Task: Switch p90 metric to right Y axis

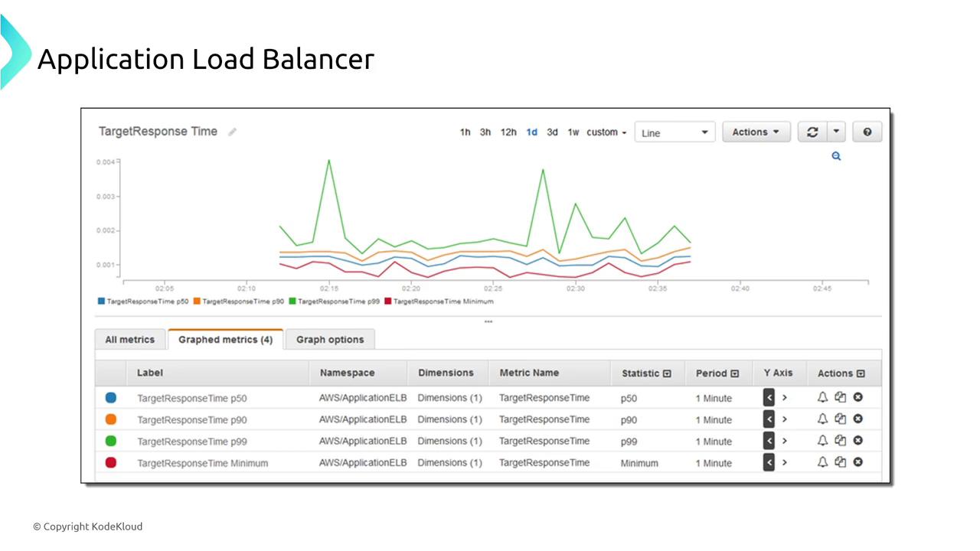Action: (x=785, y=419)
